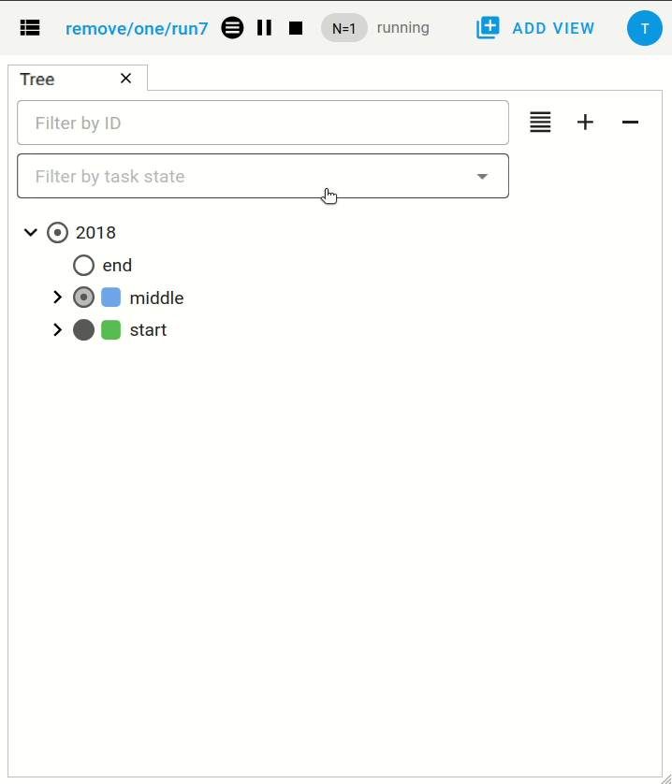Click the start task status circle
672x784 pixels.
click(84, 329)
